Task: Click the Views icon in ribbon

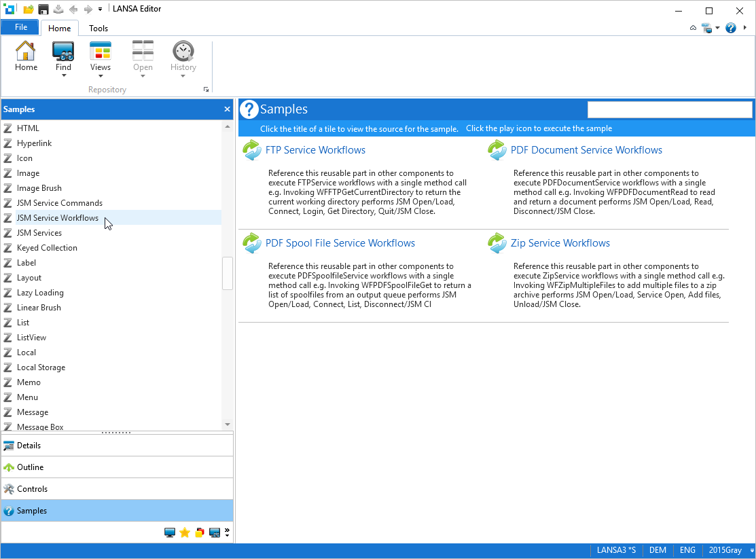Action: (x=101, y=51)
